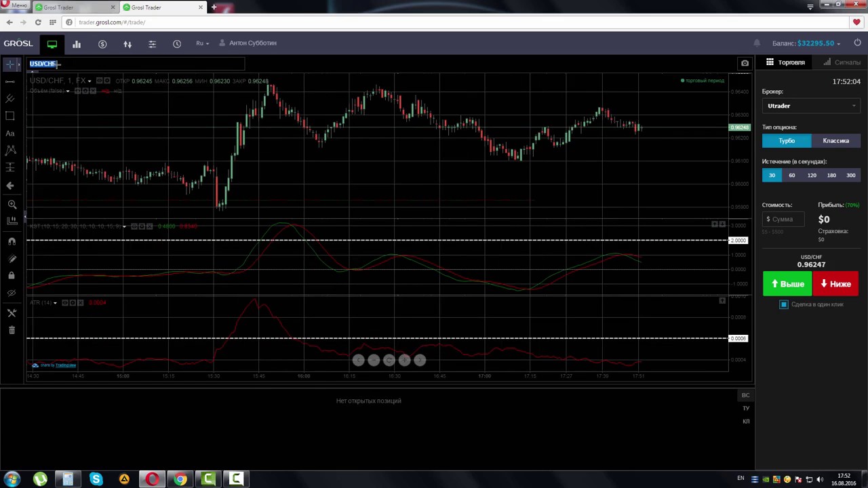
Task: Click the notification bell icon
Action: [x=757, y=43]
